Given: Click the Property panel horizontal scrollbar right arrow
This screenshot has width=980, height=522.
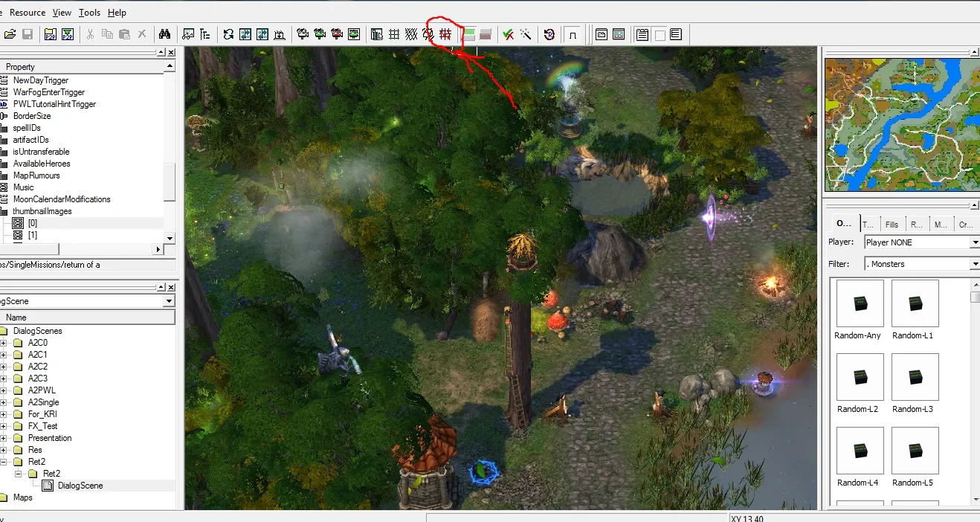Looking at the screenshot, I should tap(158, 250).
